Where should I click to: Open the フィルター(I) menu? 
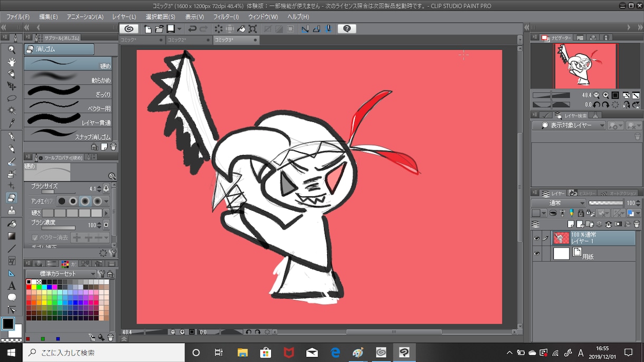coord(226,17)
